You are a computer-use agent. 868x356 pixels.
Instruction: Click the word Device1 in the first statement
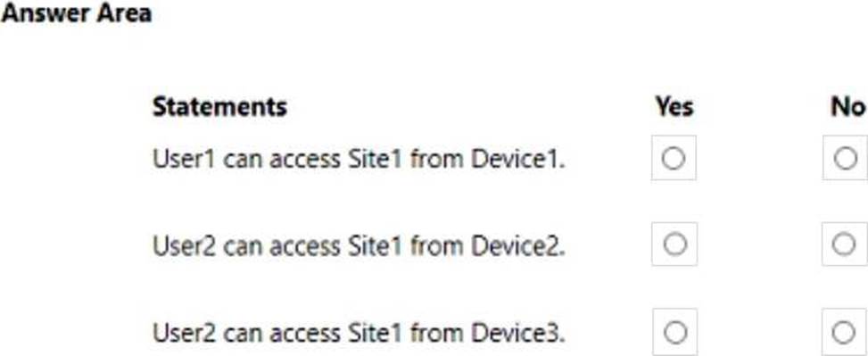[518, 160]
